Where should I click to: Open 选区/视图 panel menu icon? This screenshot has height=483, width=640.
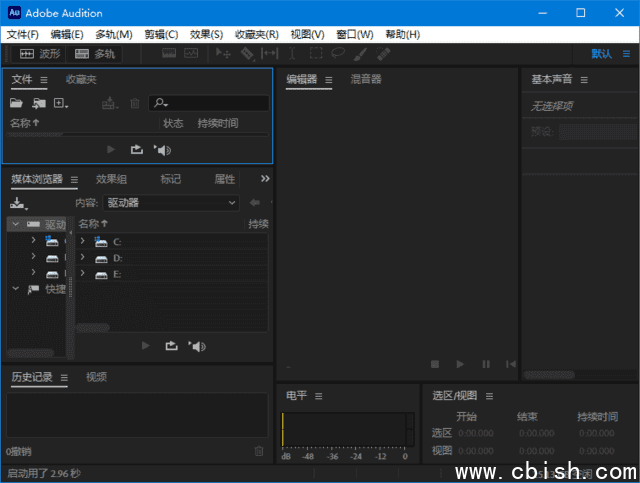click(489, 396)
